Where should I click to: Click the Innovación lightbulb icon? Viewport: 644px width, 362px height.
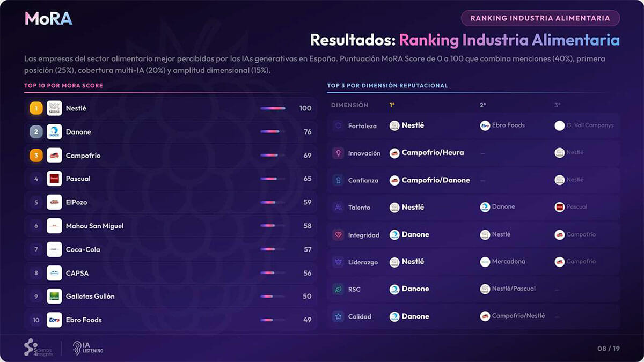338,153
